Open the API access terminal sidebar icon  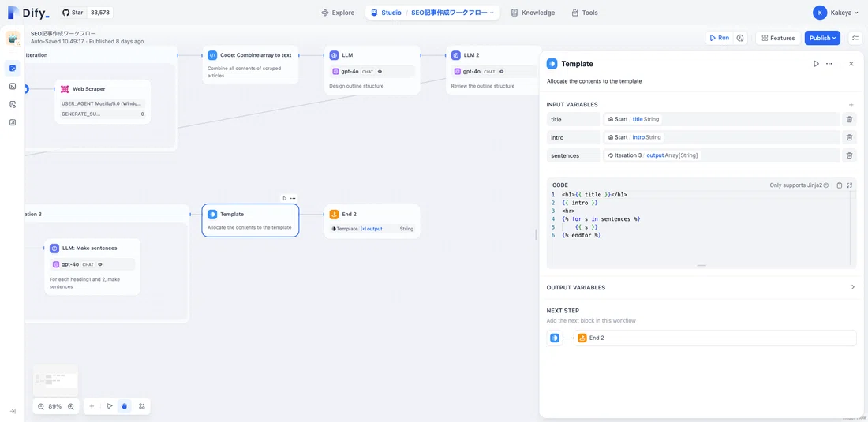tap(12, 86)
